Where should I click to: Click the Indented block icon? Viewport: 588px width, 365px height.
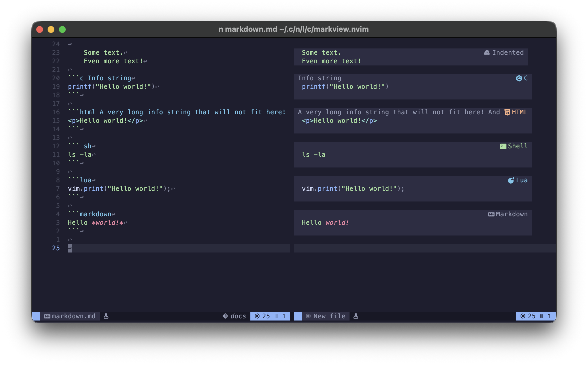487,53
